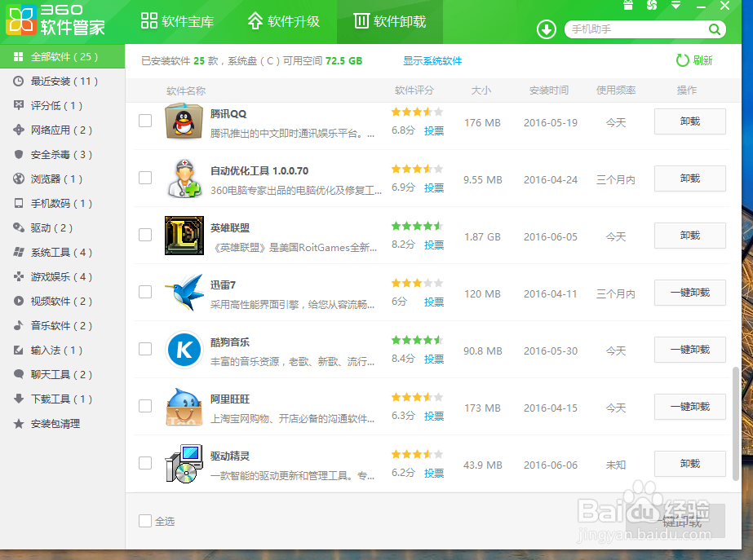Click 一键卸载 for 迅雷7
Viewport: 753px width, 560px height.
(x=689, y=293)
